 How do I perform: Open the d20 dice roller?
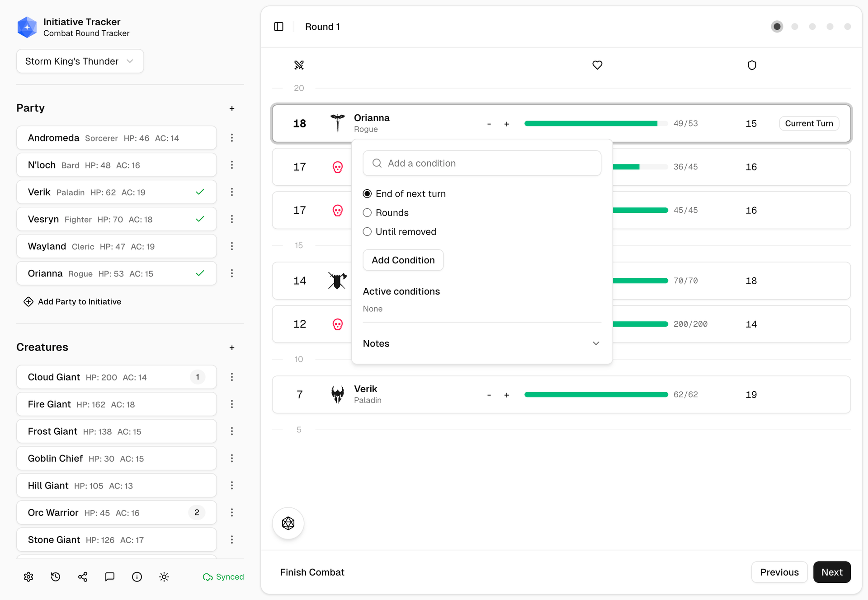288,523
